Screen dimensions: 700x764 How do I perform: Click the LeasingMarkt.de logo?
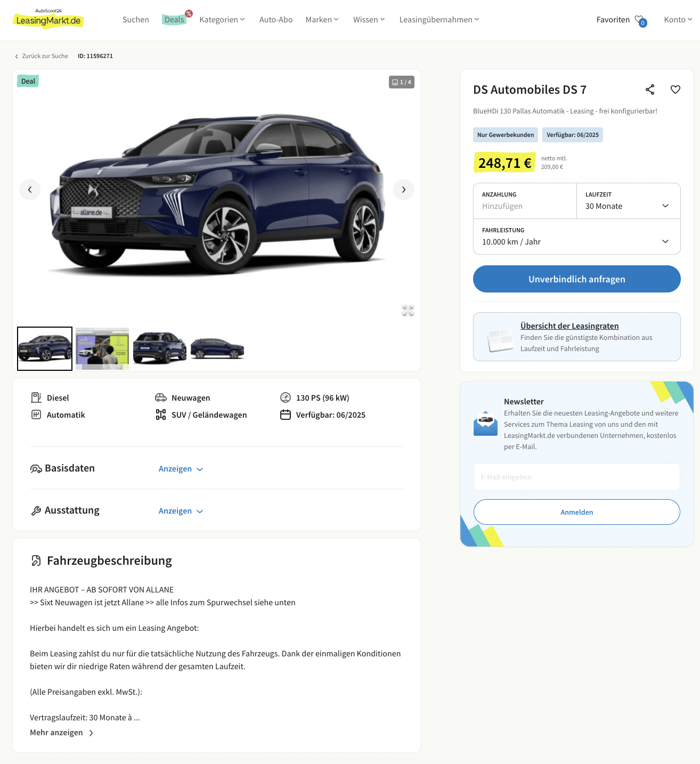tap(48, 19)
